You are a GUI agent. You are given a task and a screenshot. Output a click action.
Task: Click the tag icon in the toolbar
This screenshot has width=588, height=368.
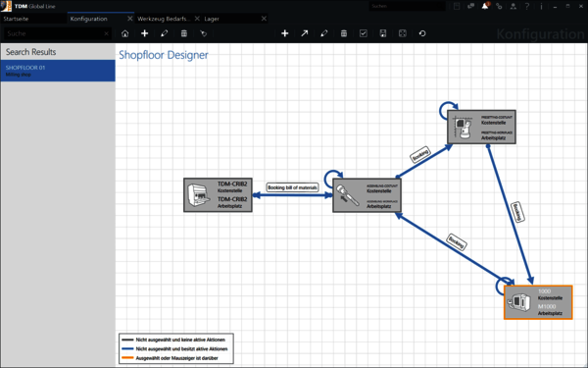[204, 33]
